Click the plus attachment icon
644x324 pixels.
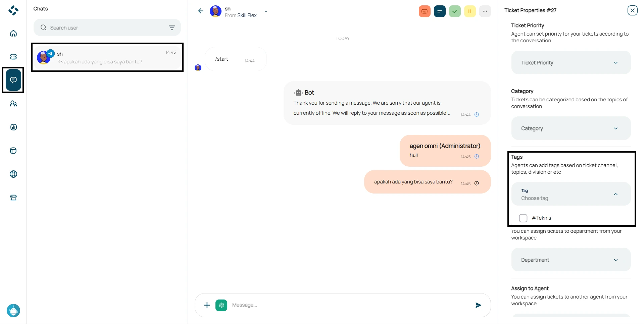click(x=207, y=305)
